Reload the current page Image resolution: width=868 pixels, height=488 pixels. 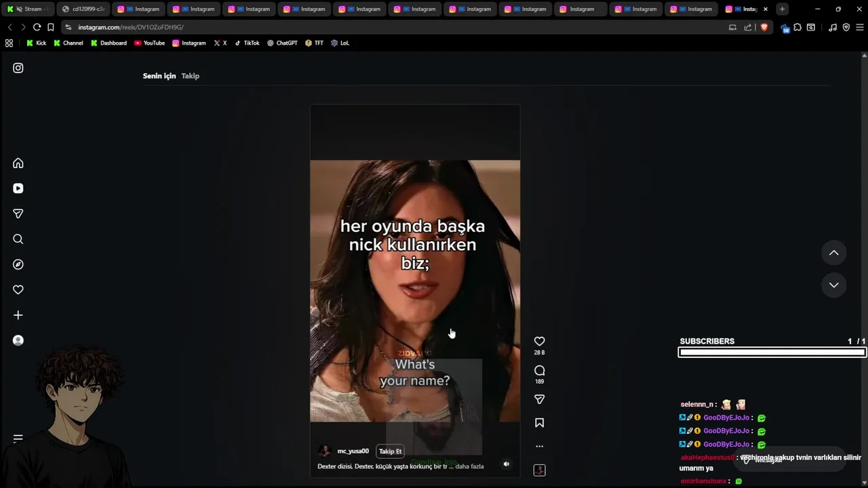[37, 27]
